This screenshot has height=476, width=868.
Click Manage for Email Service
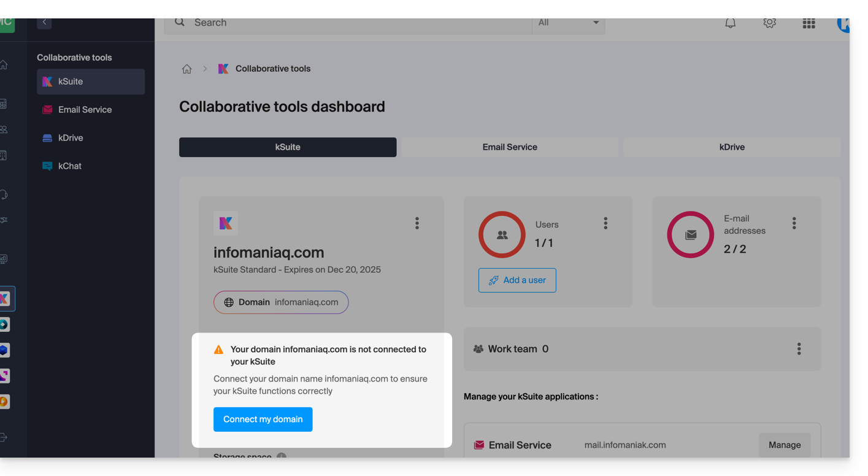(x=785, y=445)
